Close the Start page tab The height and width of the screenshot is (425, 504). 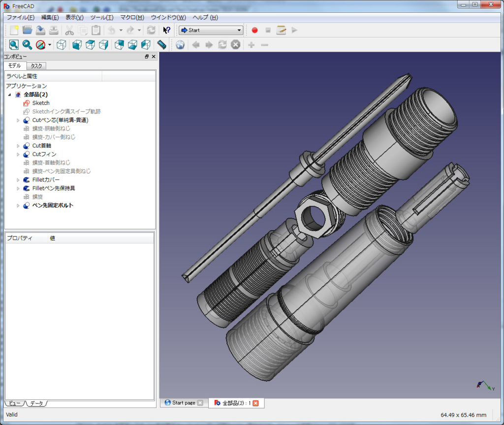pyautogui.click(x=200, y=403)
